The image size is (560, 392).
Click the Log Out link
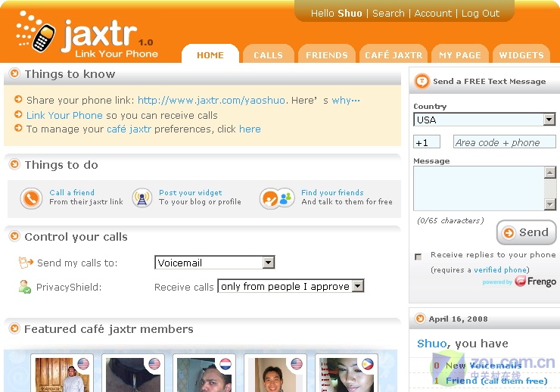click(481, 13)
